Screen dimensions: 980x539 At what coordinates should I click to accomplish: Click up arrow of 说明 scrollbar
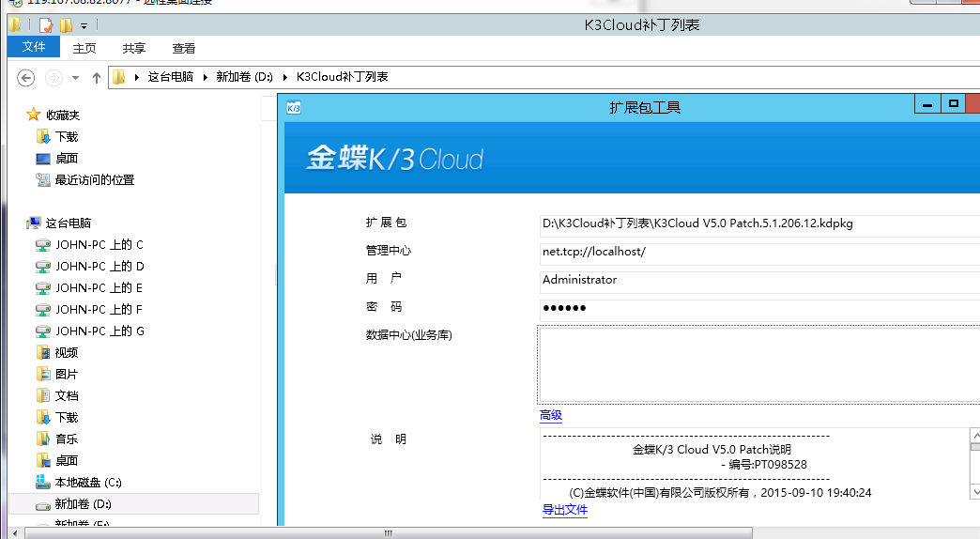[x=975, y=436]
